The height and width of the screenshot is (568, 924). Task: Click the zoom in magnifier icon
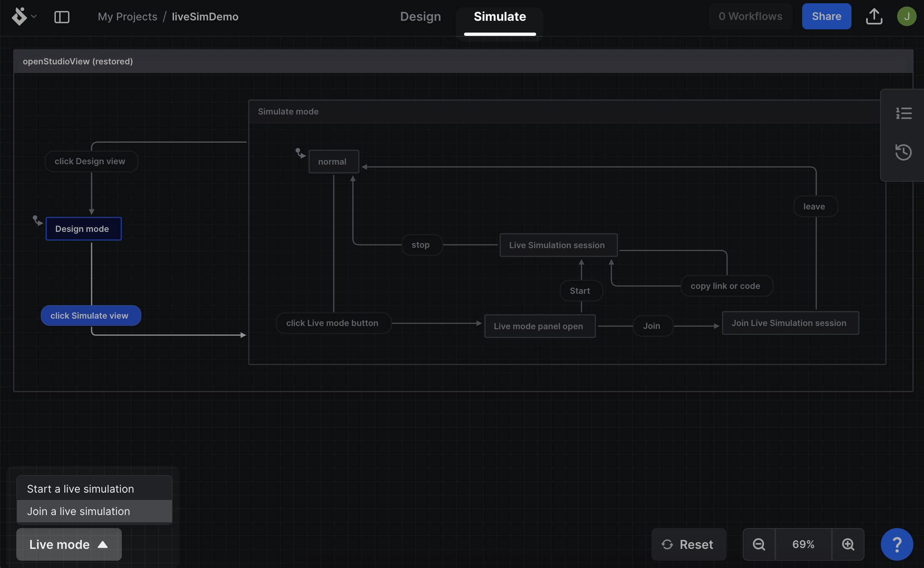coord(848,544)
